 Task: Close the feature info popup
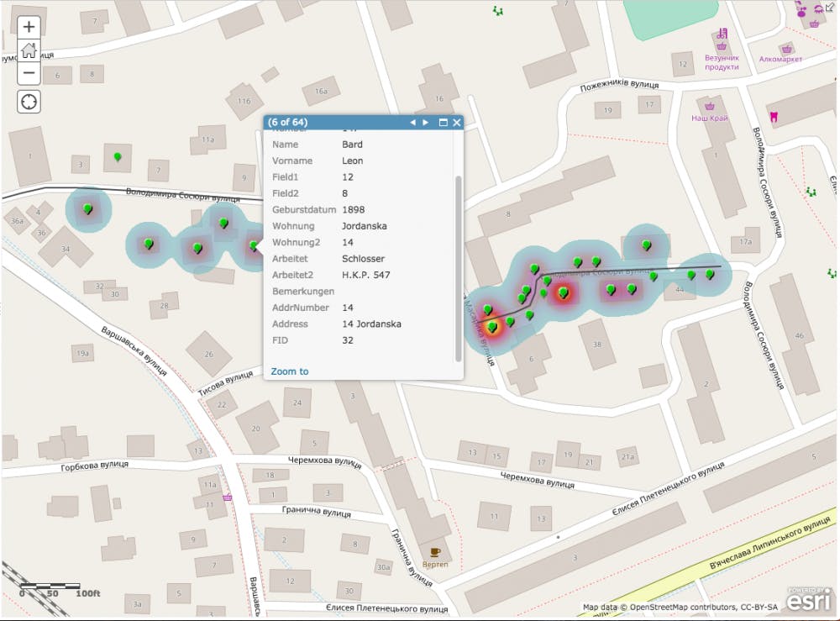coord(456,122)
